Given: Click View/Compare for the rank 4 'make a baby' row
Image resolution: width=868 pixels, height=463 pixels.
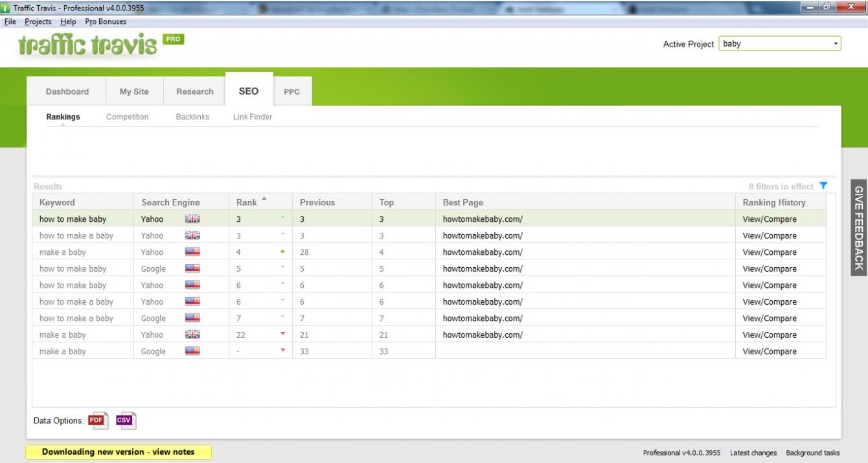Looking at the screenshot, I should click(x=770, y=252).
